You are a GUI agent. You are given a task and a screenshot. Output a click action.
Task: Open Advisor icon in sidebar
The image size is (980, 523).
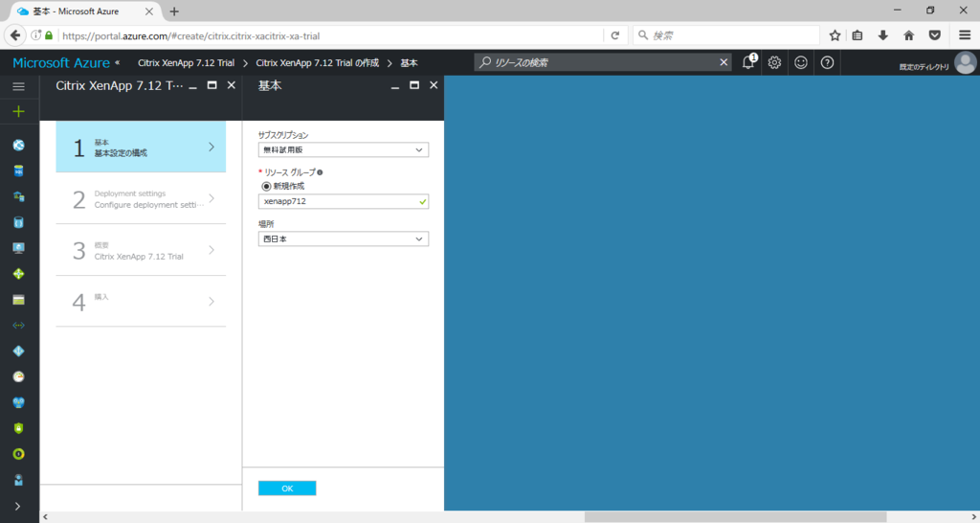(19, 402)
